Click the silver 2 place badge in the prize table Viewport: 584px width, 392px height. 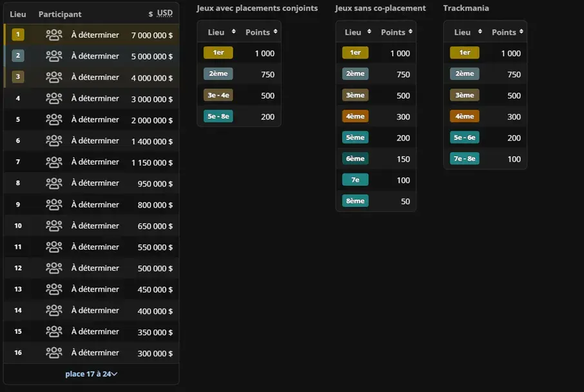coord(18,56)
